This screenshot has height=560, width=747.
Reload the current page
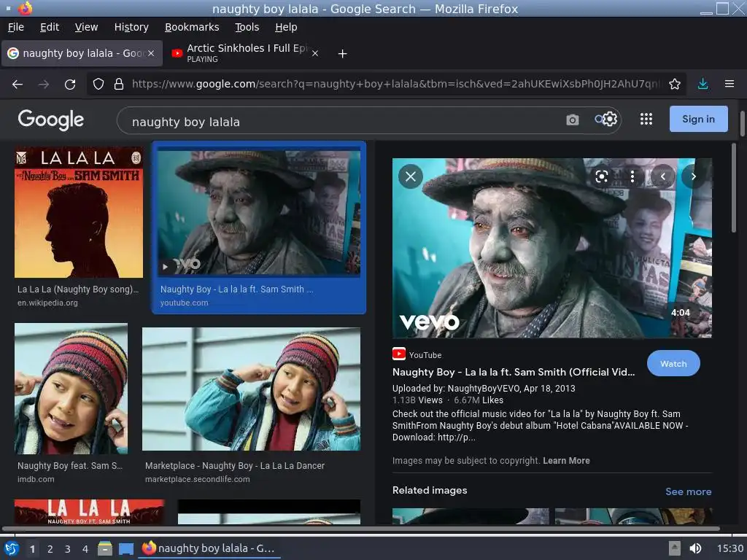coord(70,85)
